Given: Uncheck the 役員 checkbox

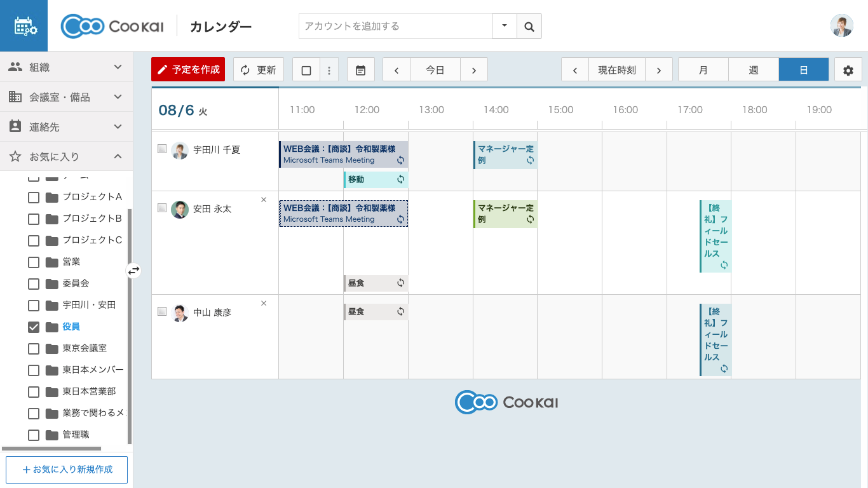Looking at the screenshot, I should [34, 327].
